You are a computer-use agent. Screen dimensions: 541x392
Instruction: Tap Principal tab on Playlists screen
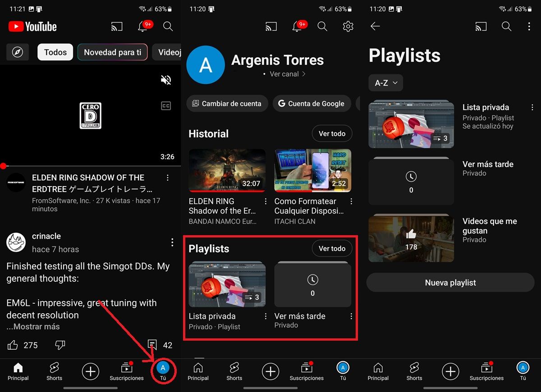point(378,371)
